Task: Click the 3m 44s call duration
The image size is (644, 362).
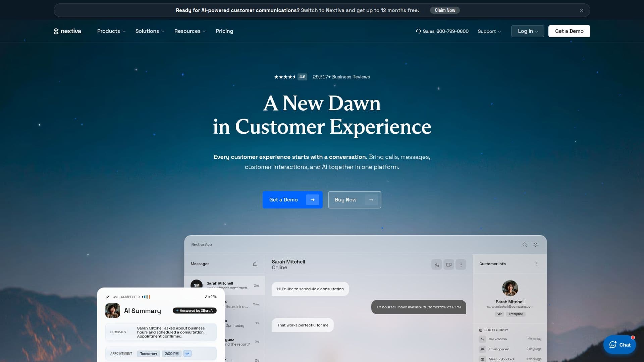Action: [x=210, y=296]
